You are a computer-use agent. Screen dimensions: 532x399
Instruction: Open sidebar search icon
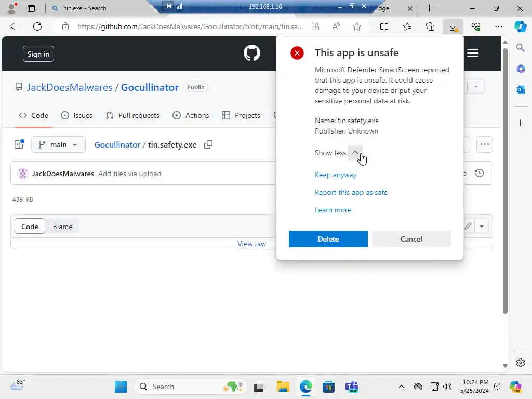tap(521, 48)
